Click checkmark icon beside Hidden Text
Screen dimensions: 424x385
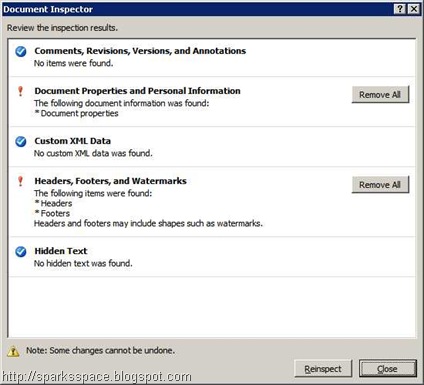coord(21,251)
